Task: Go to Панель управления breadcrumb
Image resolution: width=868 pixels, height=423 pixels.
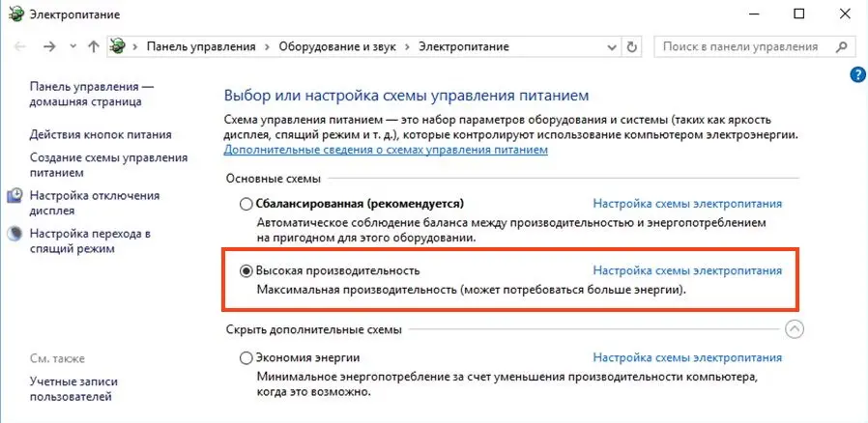Action: [200, 46]
